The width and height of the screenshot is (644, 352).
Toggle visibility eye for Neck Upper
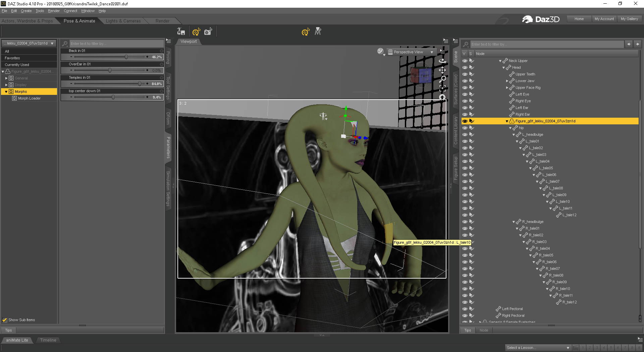tap(465, 61)
